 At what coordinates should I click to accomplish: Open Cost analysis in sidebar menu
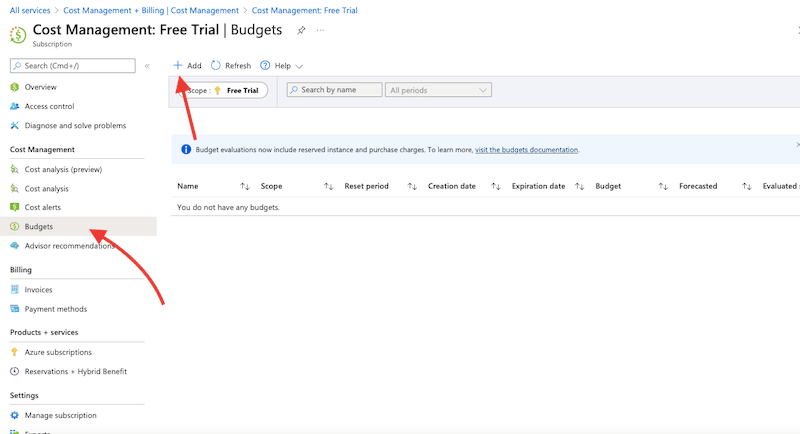[46, 188]
